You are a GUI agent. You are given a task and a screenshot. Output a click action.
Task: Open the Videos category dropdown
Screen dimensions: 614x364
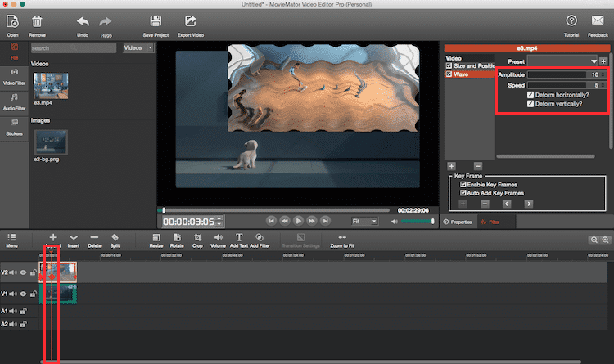click(x=138, y=47)
